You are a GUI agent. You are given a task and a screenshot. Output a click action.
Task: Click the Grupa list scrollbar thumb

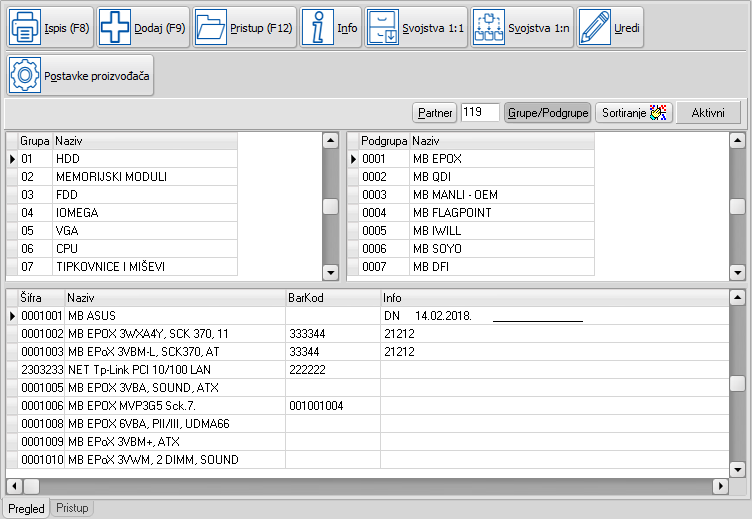click(x=330, y=206)
